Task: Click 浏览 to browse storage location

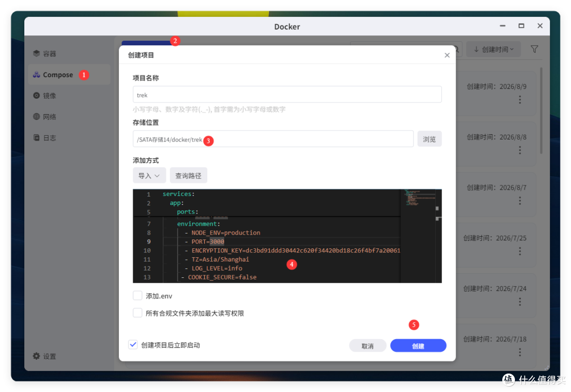Action: 429,139
